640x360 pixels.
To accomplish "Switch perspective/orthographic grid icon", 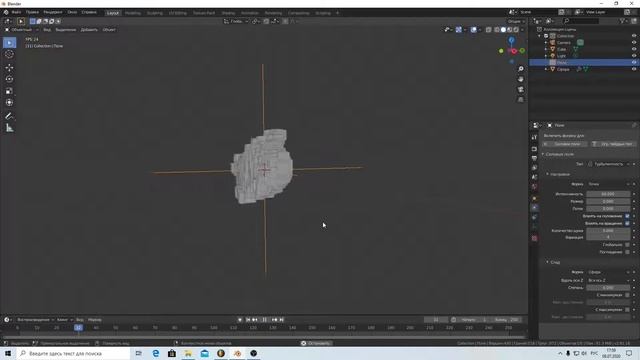I will (x=521, y=100).
